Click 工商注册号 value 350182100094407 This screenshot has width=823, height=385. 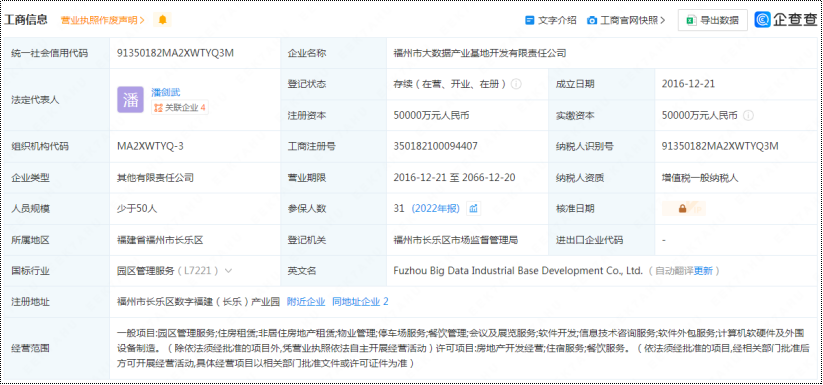tap(435, 146)
